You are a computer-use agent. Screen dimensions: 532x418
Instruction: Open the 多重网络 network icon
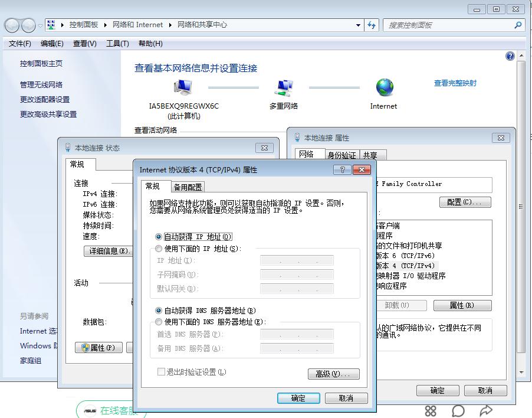284,87
